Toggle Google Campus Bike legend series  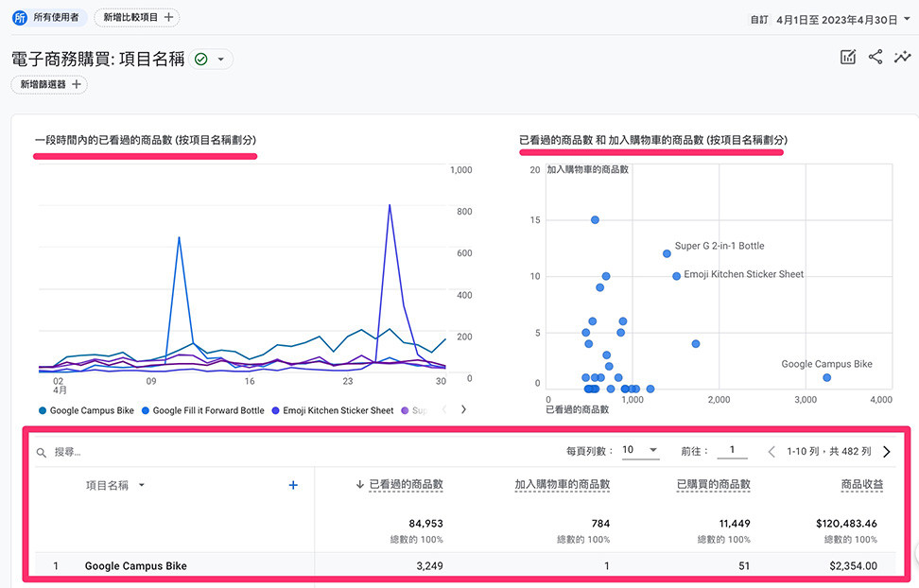pos(86,410)
